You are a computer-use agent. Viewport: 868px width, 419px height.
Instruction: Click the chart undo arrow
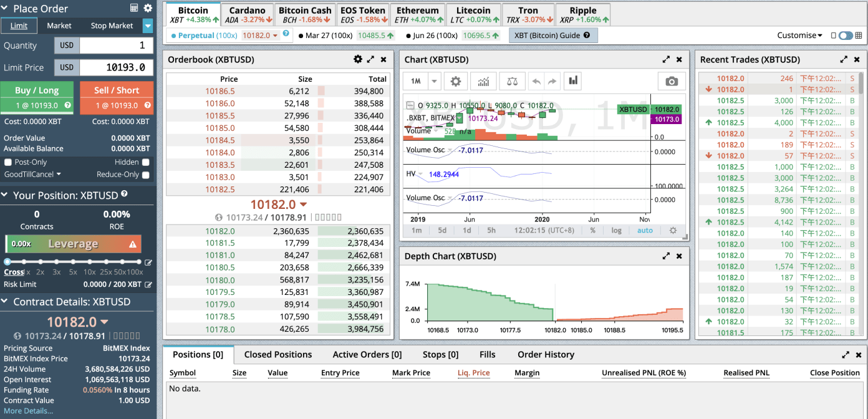536,81
